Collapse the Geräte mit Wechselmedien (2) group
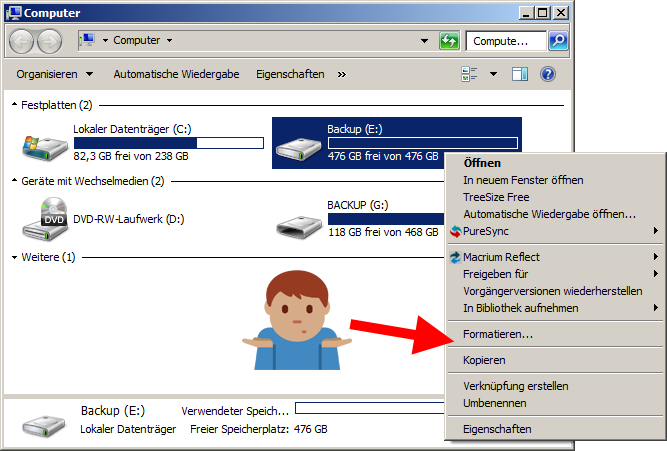667x451 pixels. point(14,180)
